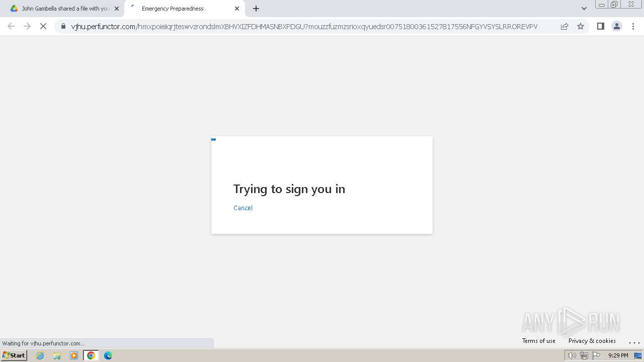Restore down the browser window
644x362 pixels.
coord(614,4)
